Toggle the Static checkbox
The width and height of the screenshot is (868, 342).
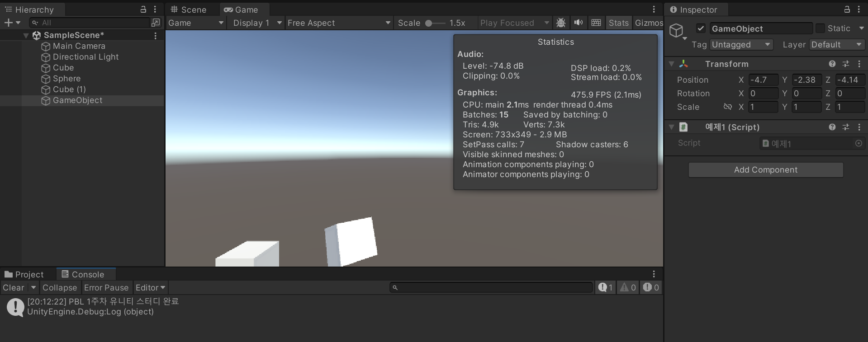click(x=820, y=28)
